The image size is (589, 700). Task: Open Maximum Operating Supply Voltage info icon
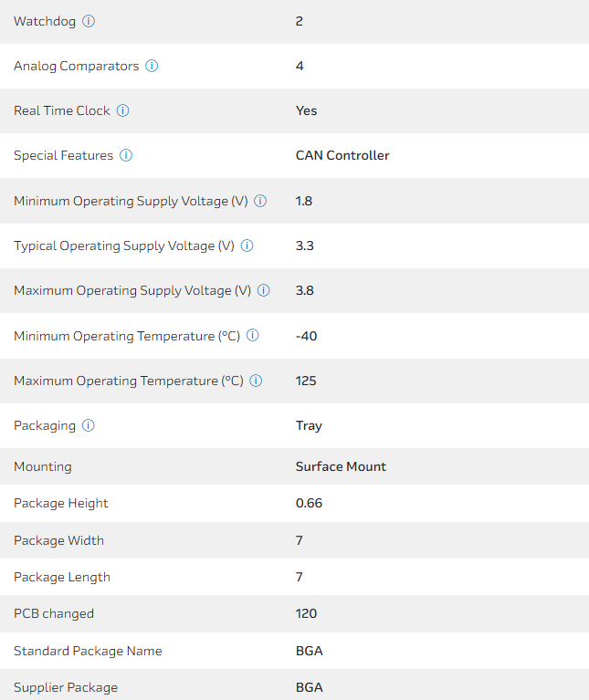click(x=264, y=290)
